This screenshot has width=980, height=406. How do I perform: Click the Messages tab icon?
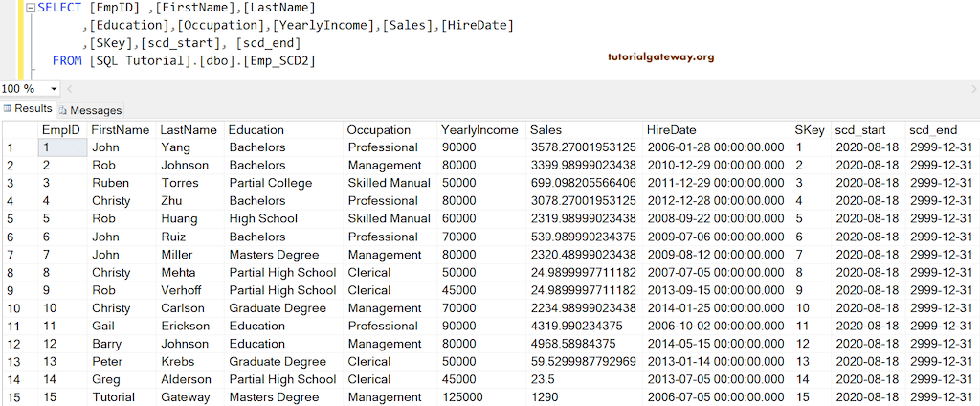(65, 110)
